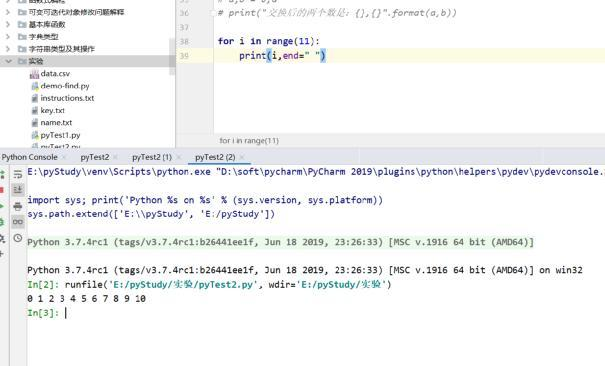Select the 可变可迭代对象修改问题解释 folder label
Screen dimensions: 605x366
[x=76, y=12]
